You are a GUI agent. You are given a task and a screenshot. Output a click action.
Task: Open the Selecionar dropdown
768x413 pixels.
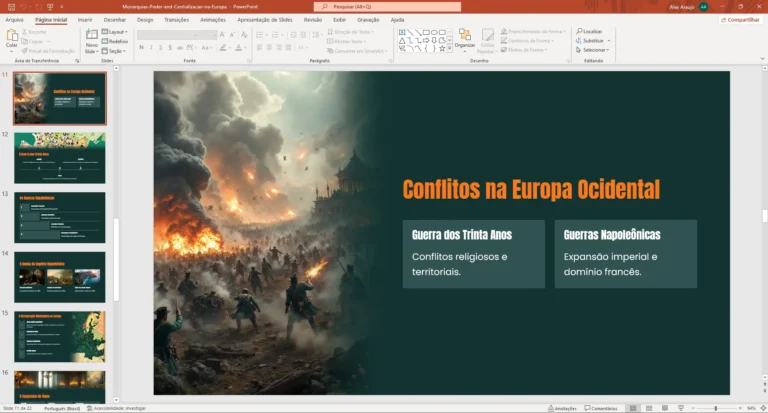(x=592, y=50)
